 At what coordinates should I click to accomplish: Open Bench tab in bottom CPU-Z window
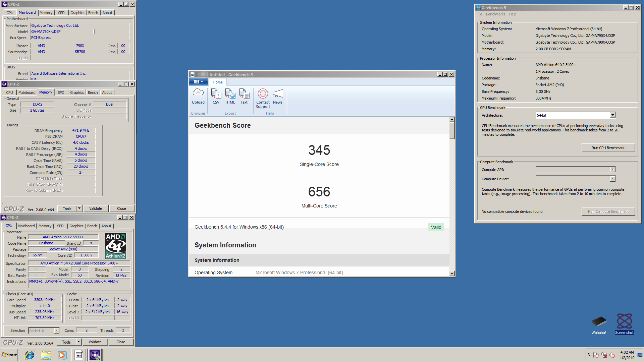[92, 226]
